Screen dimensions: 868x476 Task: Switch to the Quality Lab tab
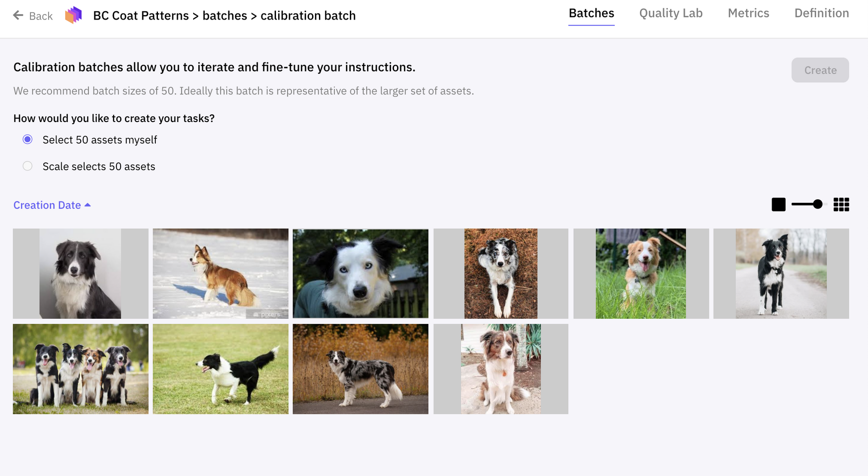pos(671,13)
